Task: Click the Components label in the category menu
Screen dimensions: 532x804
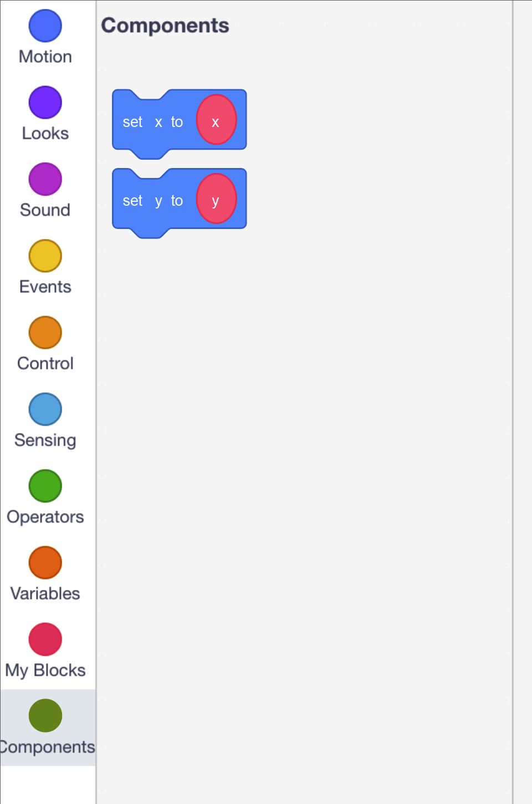Action: tap(48, 747)
